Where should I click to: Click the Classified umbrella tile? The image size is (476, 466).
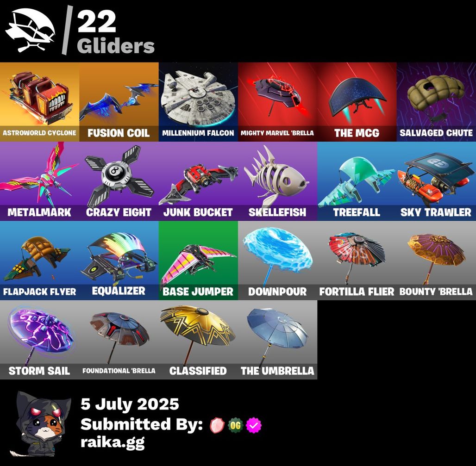click(198, 340)
